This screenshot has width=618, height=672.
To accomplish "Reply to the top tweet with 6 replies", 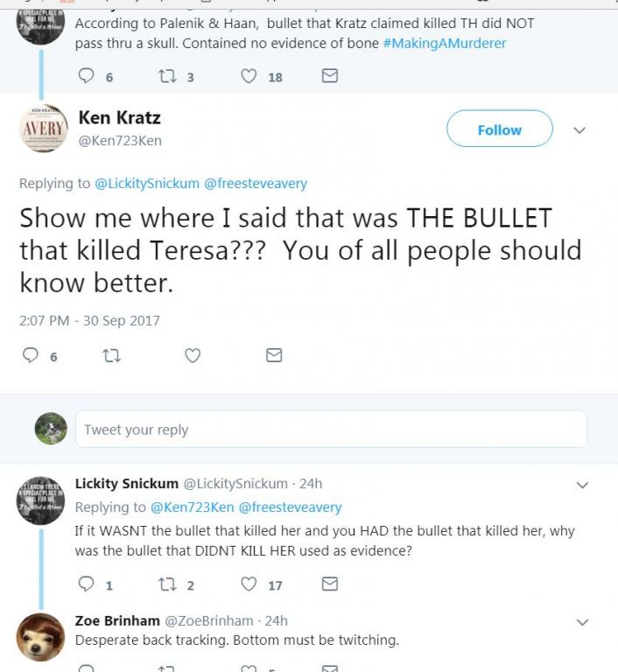I will [x=86, y=76].
